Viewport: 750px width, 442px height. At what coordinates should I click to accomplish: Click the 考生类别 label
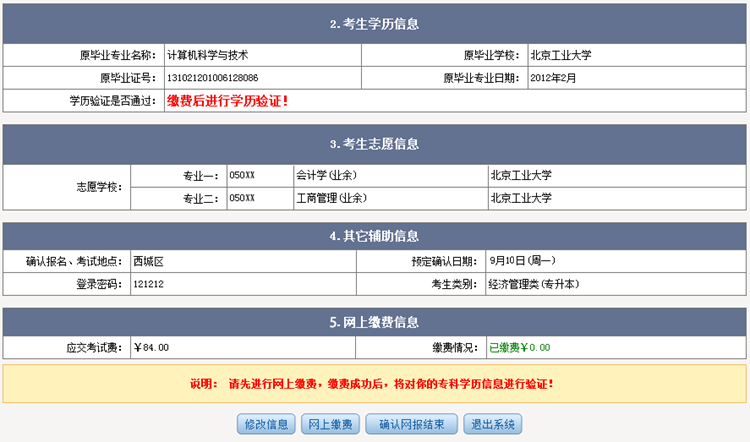[454, 284]
